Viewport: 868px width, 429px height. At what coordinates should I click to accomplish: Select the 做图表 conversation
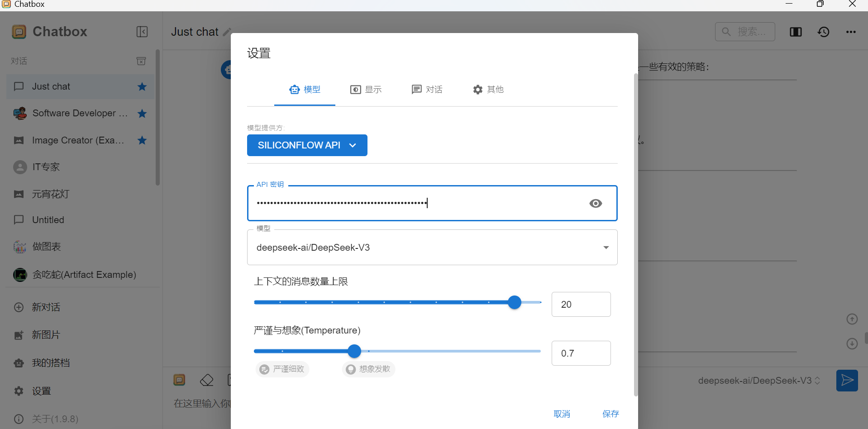(x=81, y=247)
